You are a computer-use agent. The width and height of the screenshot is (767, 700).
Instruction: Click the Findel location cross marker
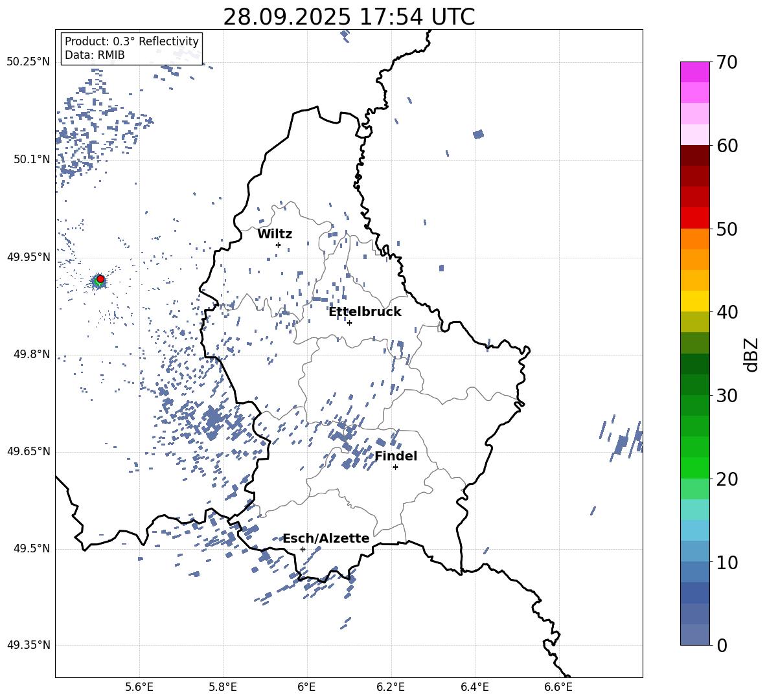[x=395, y=468]
